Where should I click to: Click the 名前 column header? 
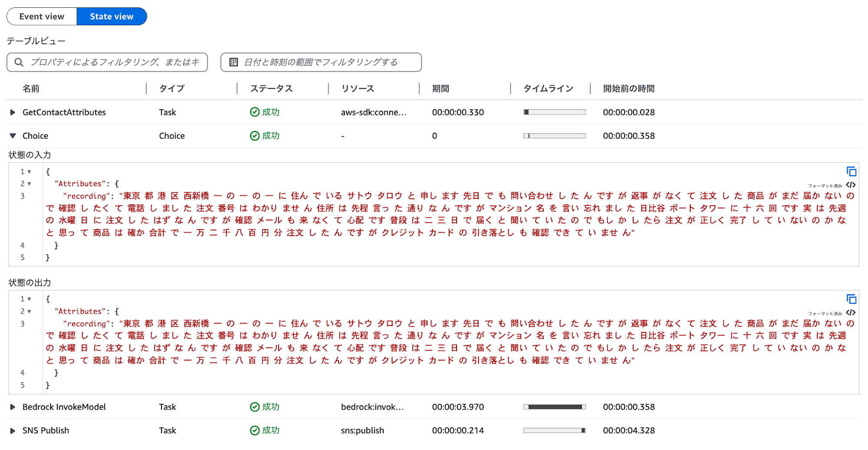(31, 89)
